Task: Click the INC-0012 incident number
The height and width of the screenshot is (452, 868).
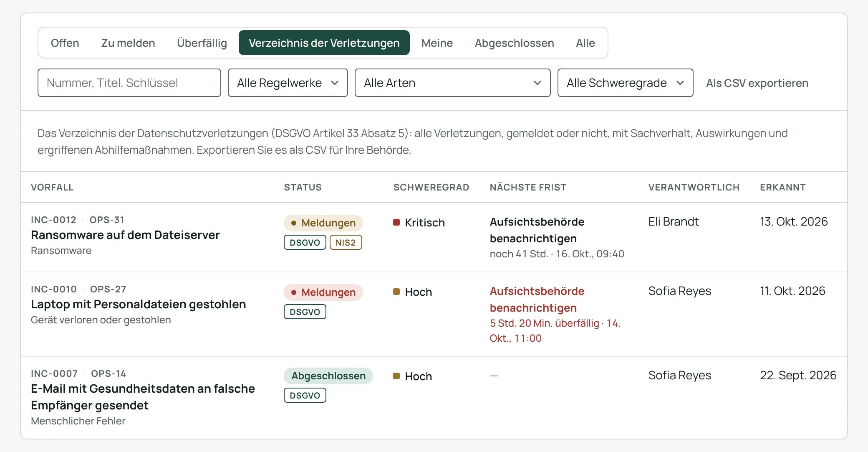Action: [54, 220]
